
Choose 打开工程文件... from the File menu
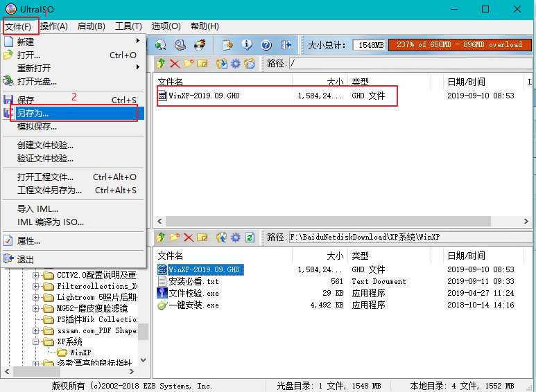74,177
